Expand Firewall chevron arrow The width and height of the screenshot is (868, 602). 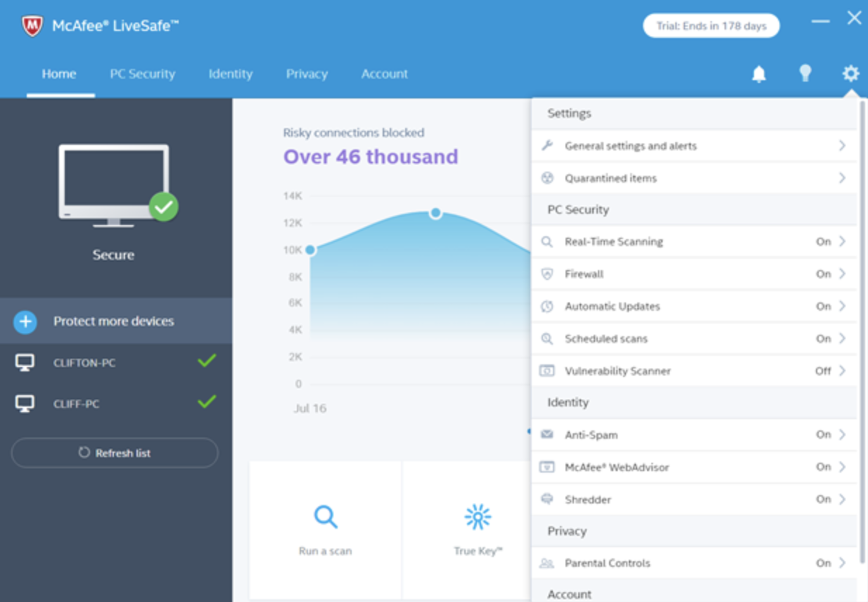point(842,274)
